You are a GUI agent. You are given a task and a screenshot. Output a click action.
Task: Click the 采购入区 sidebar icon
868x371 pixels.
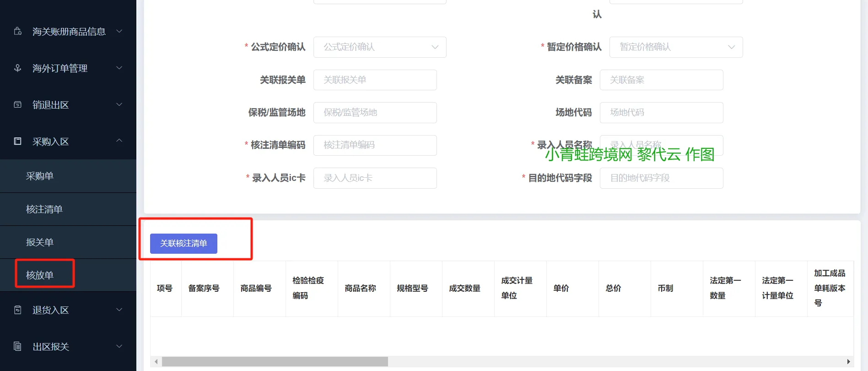coord(18,141)
